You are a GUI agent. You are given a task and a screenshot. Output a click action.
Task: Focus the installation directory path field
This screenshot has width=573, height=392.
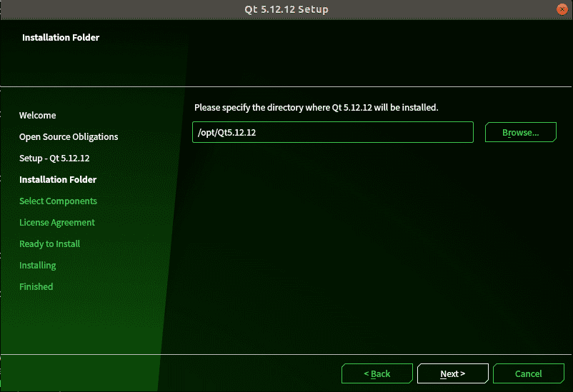point(332,132)
